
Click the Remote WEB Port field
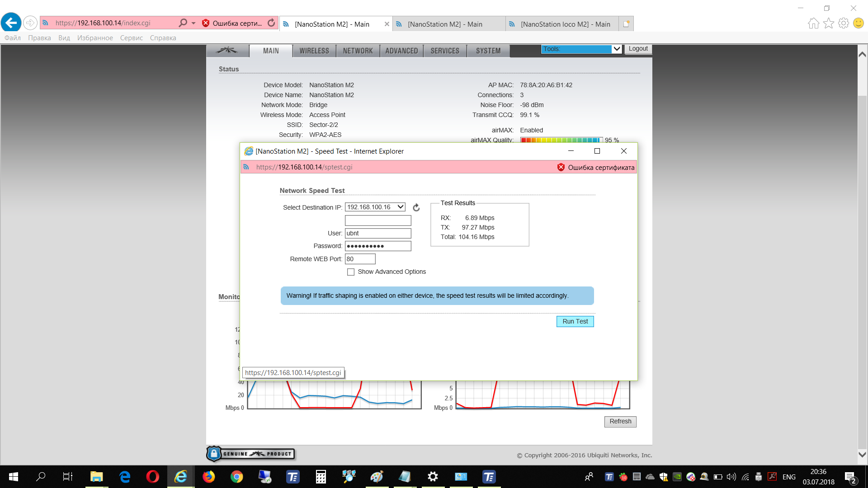pos(360,259)
